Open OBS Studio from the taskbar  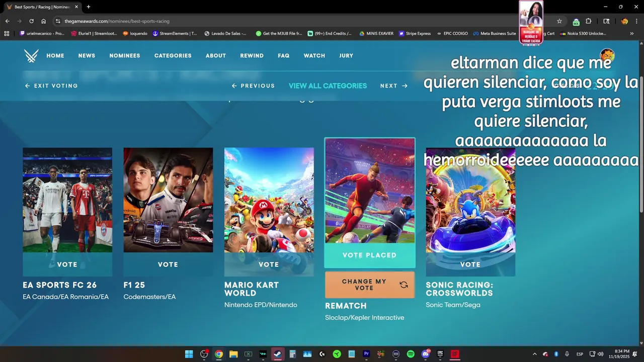(204, 354)
